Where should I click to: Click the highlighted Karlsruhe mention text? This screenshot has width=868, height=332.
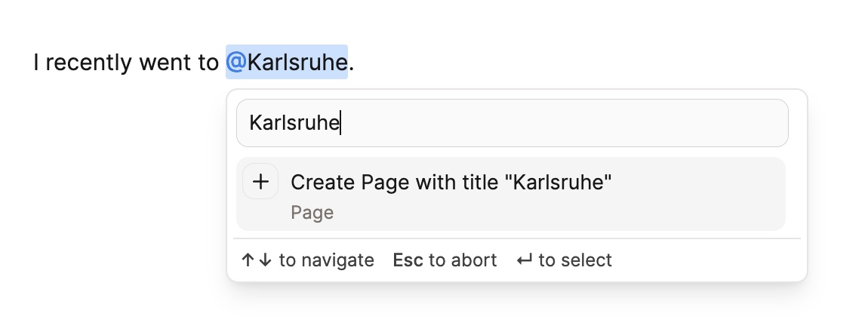pyautogui.click(x=297, y=63)
